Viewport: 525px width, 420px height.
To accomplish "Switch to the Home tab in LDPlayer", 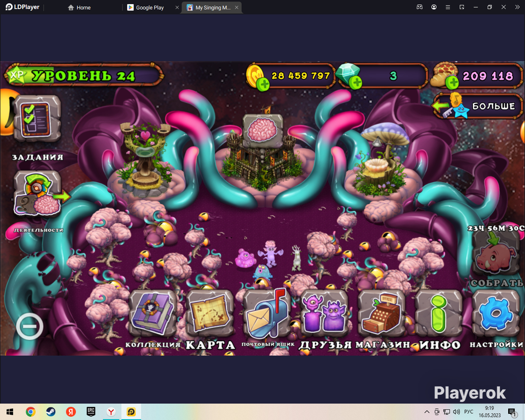I will [79, 8].
